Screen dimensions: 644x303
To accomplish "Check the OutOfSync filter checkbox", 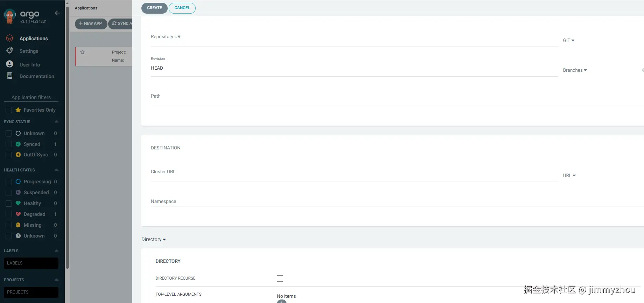I will (9, 155).
